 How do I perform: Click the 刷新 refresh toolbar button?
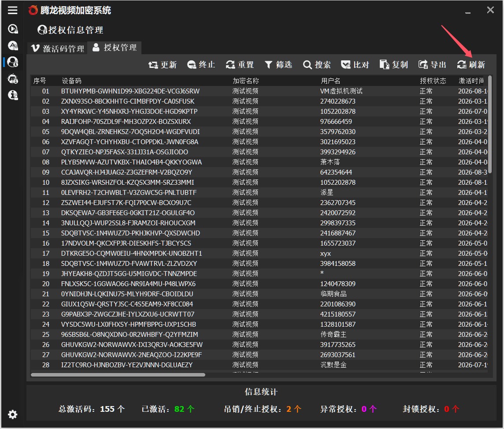[471, 65]
